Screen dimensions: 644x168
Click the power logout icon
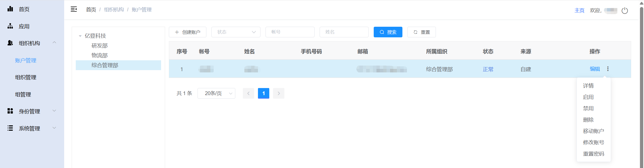[625, 11]
